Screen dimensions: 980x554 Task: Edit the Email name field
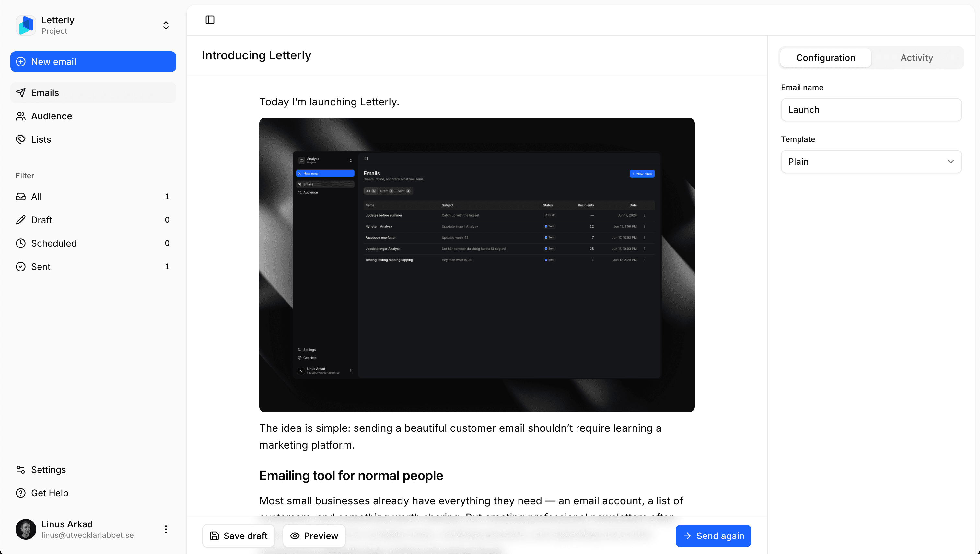871,110
